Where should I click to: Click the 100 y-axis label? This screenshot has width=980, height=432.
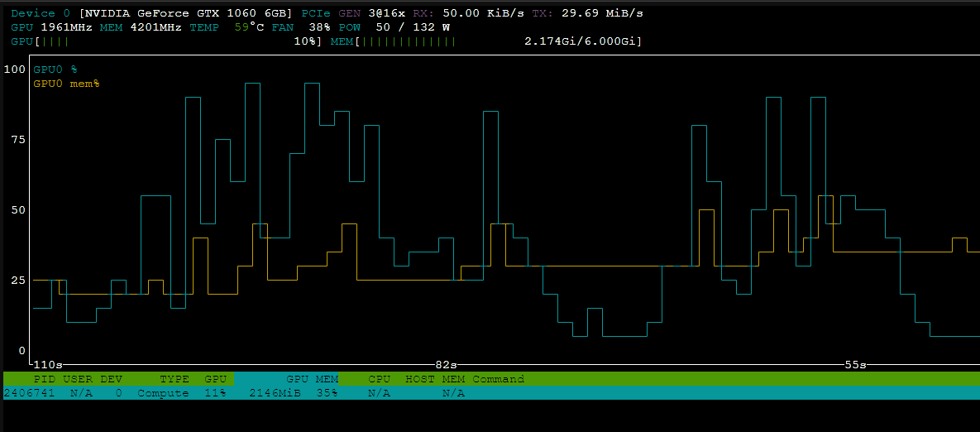(14, 70)
